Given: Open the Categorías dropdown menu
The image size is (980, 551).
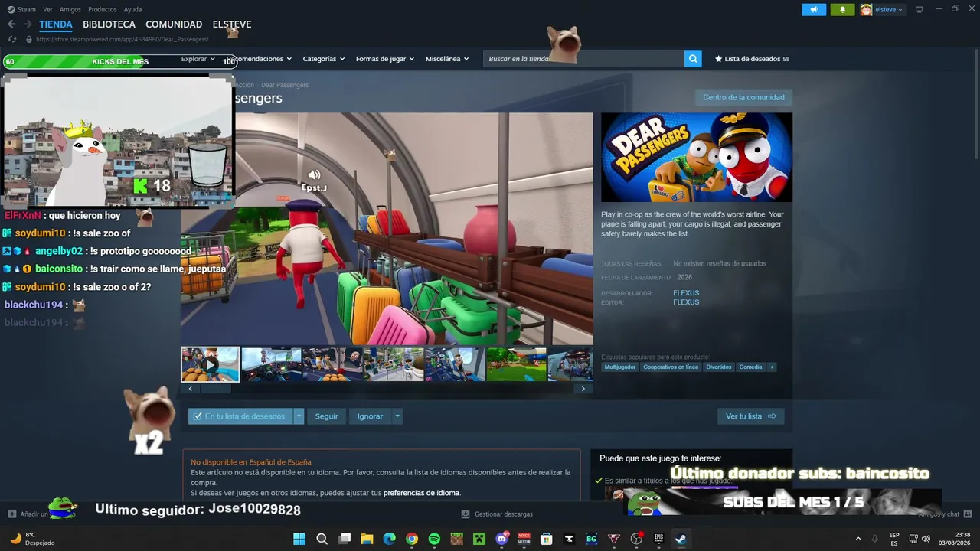Looking at the screenshot, I should coord(323,59).
